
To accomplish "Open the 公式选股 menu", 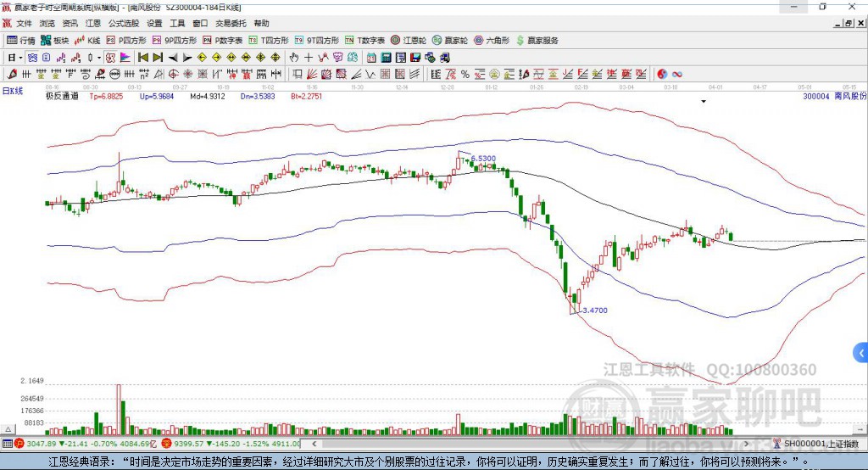I will pyautogui.click(x=124, y=23).
